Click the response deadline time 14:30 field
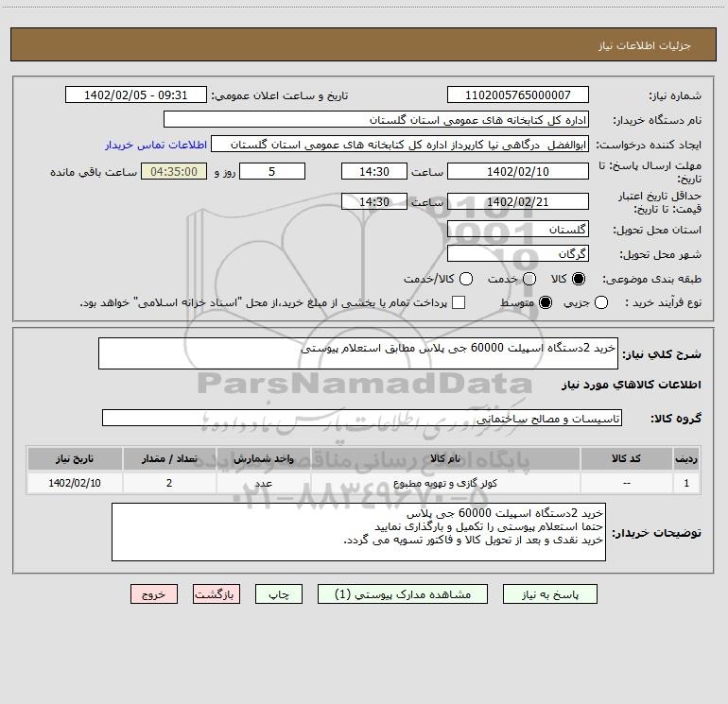The image size is (728, 704). click(x=374, y=171)
